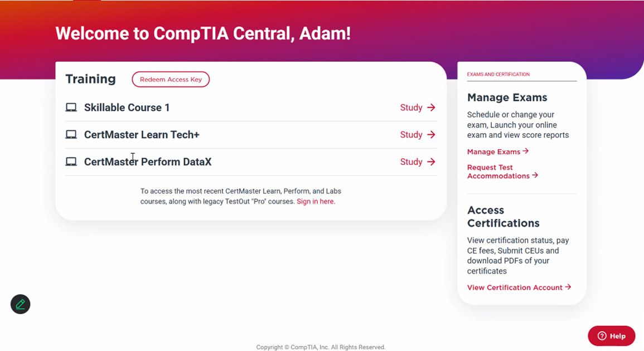Image resolution: width=644 pixels, height=351 pixels.
Task: Open Request Test Accommodations link
Action: pyautogui.click(x=502, y=172)
